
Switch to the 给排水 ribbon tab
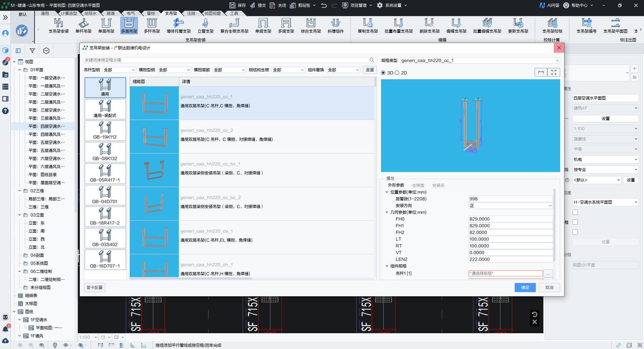pos(90,13)
